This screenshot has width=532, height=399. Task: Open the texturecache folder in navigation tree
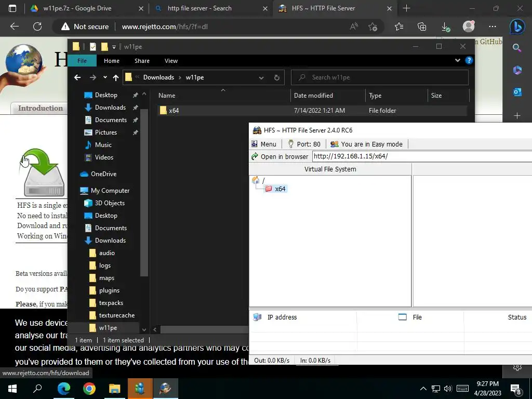click(x=117, y=315)
